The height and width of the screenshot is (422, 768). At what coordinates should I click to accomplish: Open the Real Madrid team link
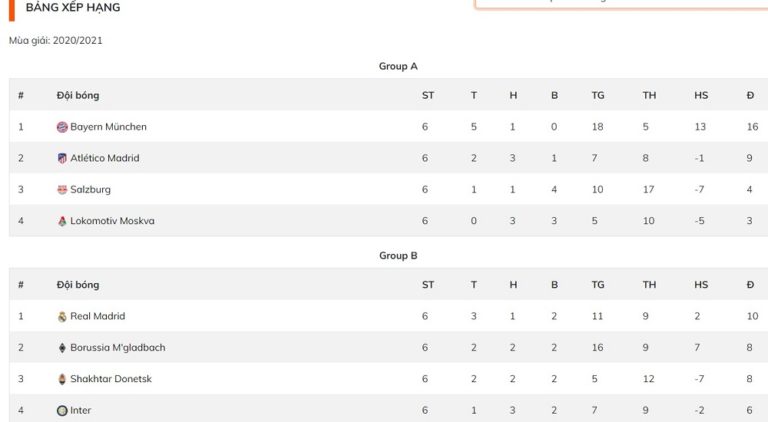97,316
